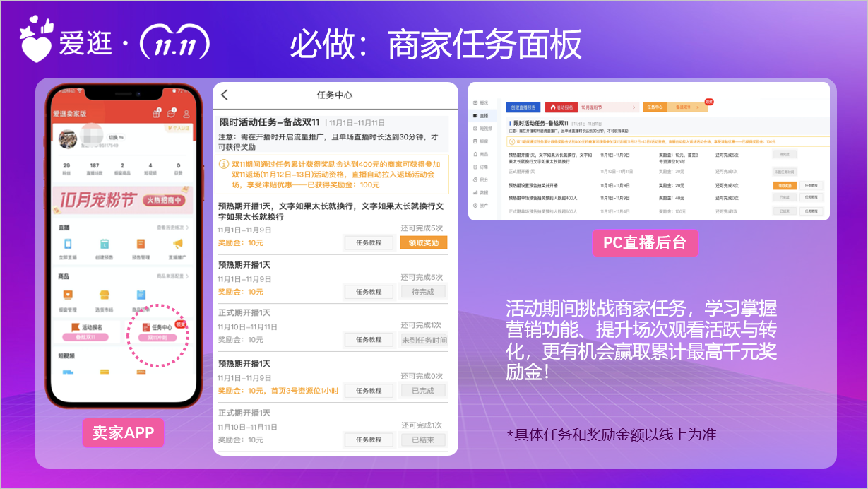Viewport: 868px width, 489px height.
Task: Click 任务教程 beside the orange 领取奖励 button
Action: tap(369, 242)
